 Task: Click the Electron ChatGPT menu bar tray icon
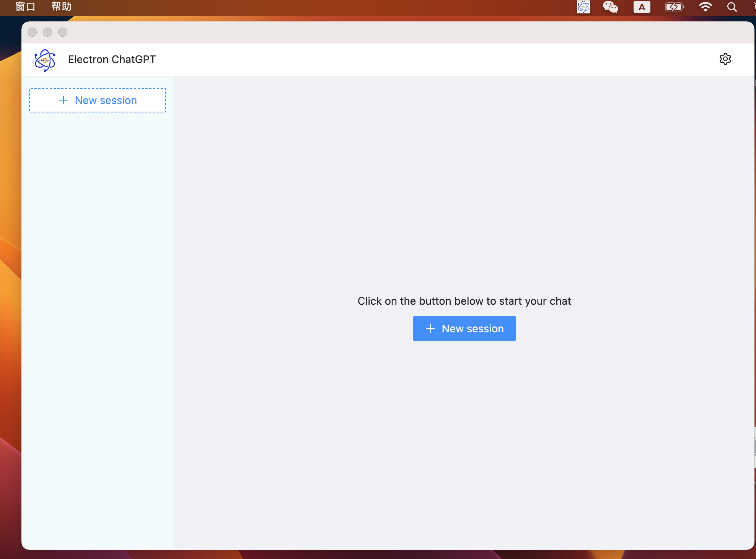[583, 7]
